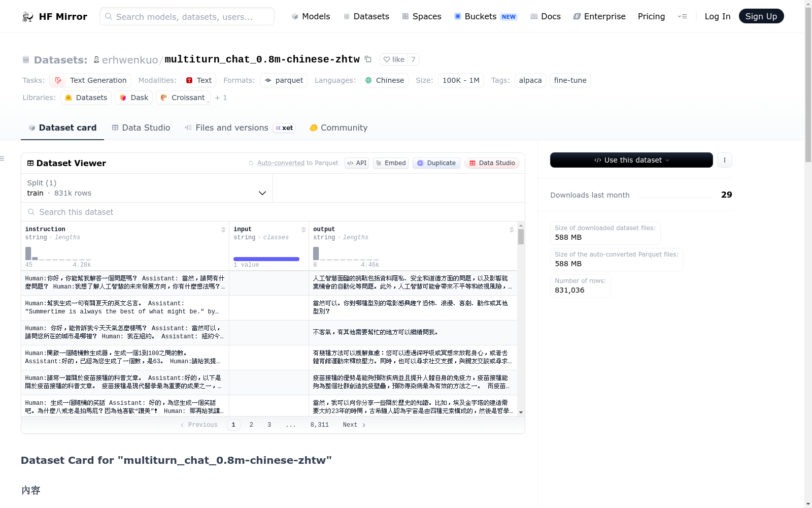Select the output cell '不客氣,有其他需要幫忙'

click(x=413, y=332)
